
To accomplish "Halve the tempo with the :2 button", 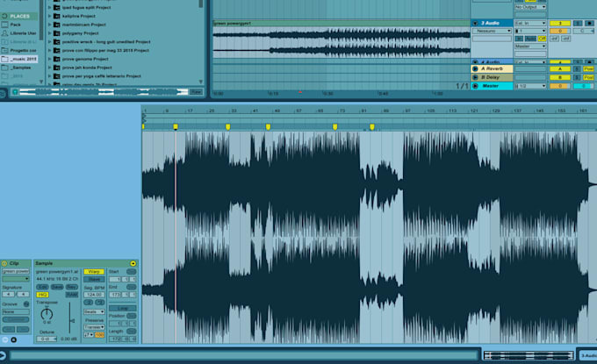I will [x=89, y=303].
